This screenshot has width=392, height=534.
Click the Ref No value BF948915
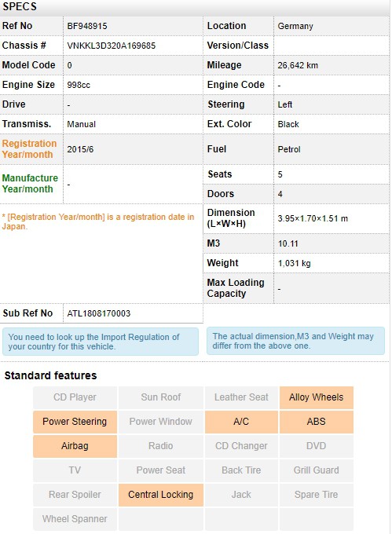coord(87,26)
